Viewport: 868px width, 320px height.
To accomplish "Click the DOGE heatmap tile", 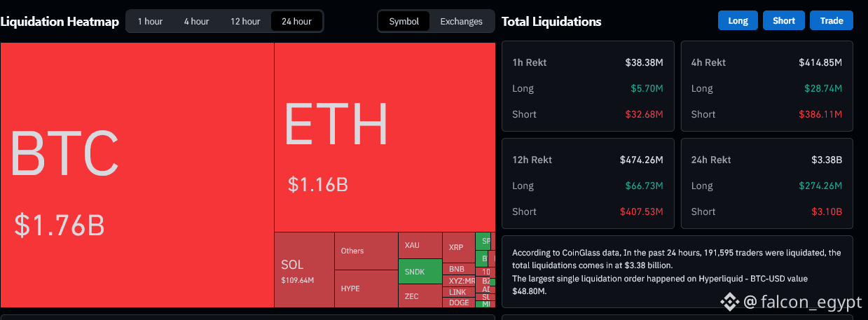I will pos(458,302).
